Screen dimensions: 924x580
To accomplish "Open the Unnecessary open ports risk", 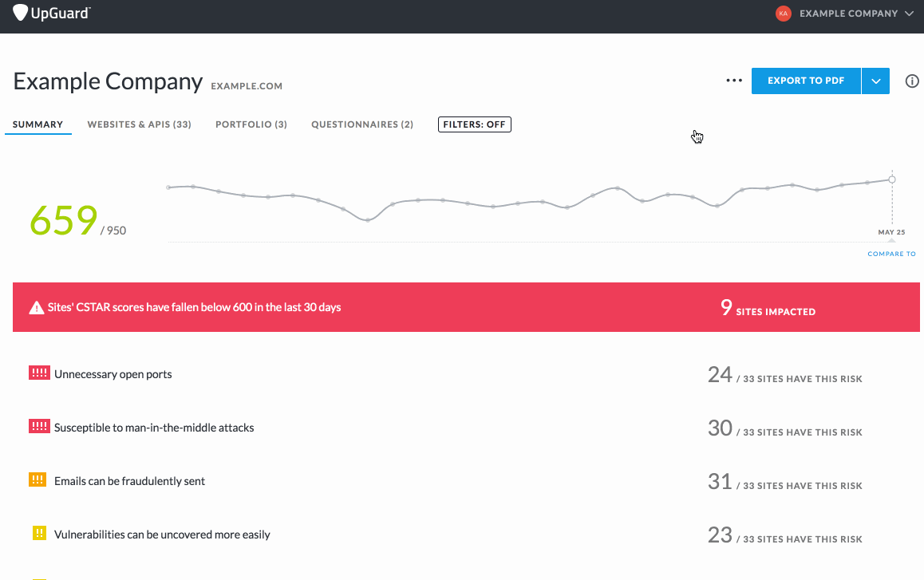I will point(113,374).
